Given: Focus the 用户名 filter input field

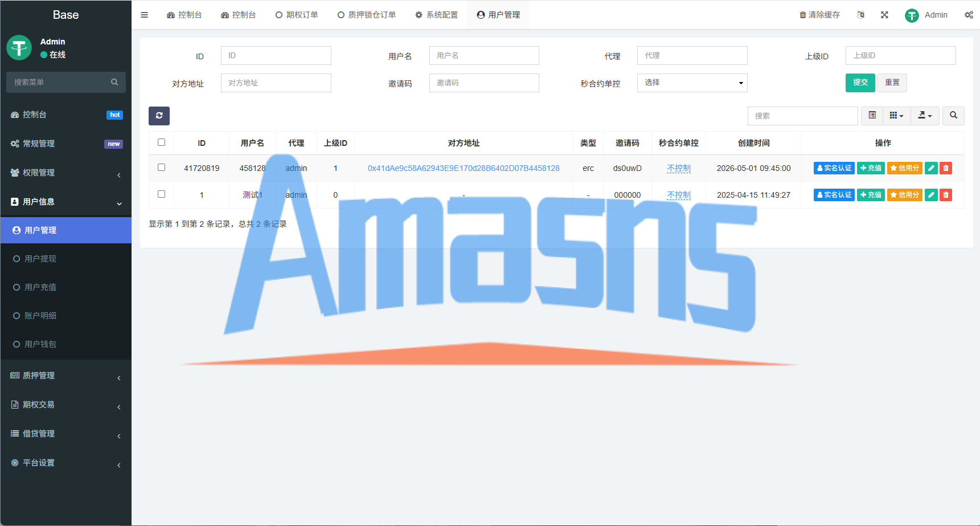Looking at the screenshot, I should tap(484, 55).
